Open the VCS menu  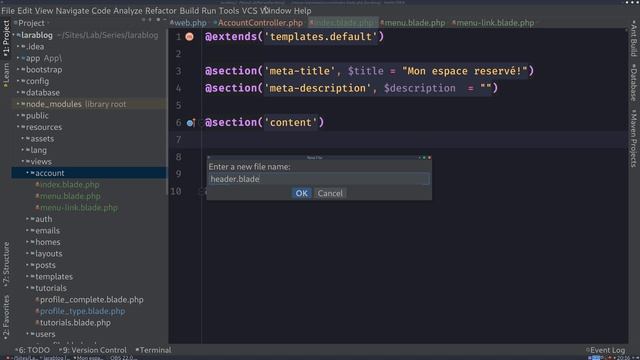[249, 11]
